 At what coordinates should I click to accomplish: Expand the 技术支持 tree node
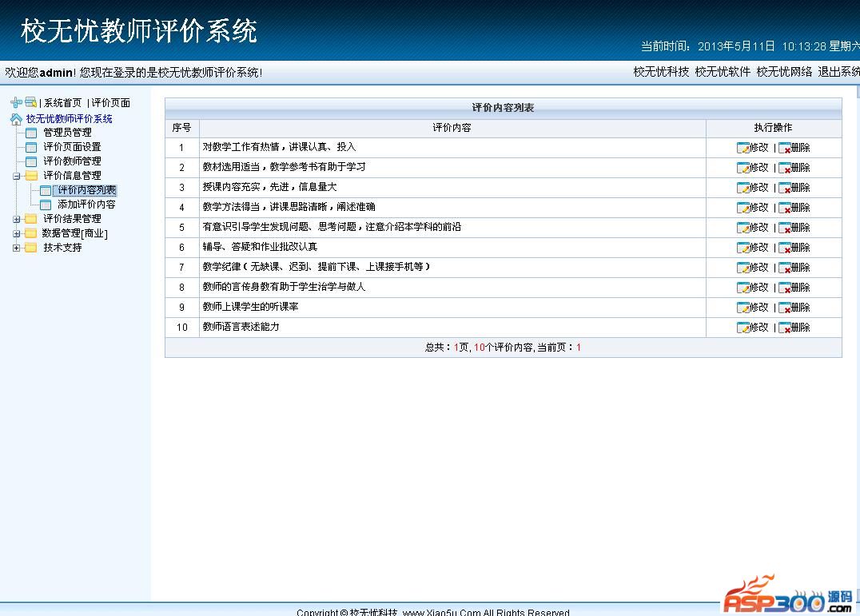(17, 248)
